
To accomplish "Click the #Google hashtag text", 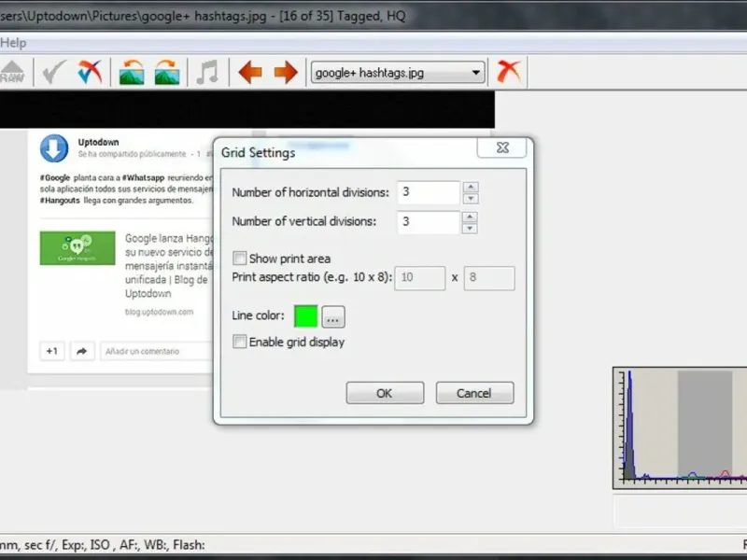I will point(55,177).
